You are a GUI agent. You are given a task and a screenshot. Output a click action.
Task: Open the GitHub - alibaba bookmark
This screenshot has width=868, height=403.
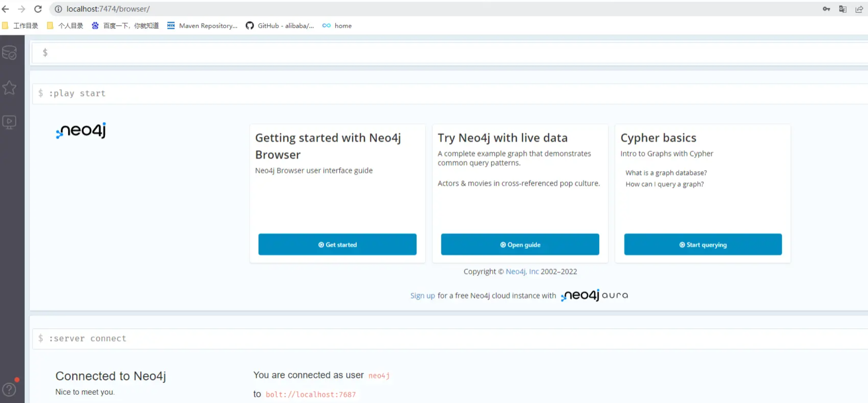click(280, 26)
